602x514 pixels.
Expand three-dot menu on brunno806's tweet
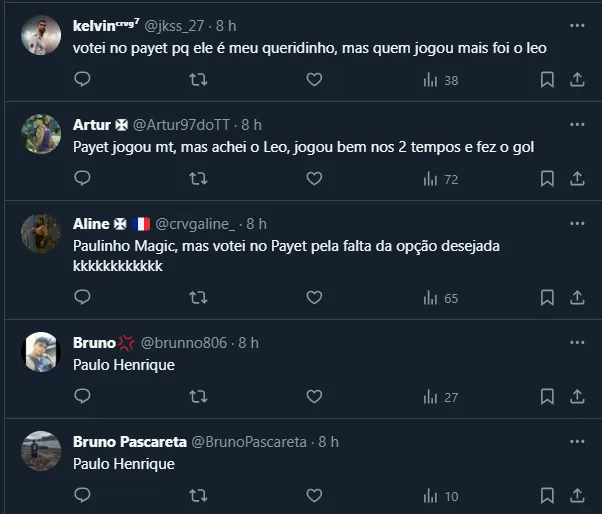tap(577, 342)
